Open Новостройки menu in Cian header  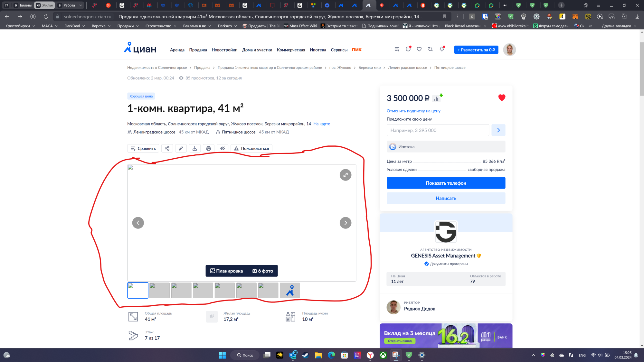coord(224,50)
